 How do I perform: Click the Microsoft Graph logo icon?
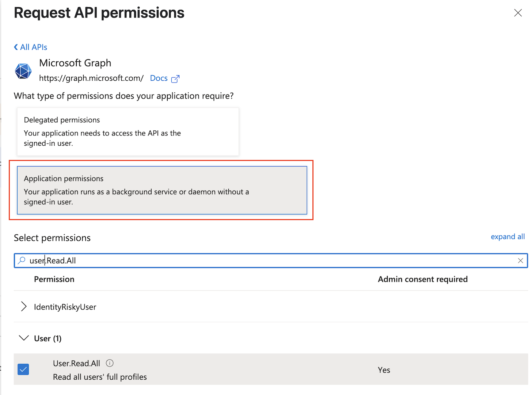tap(23, 71)
